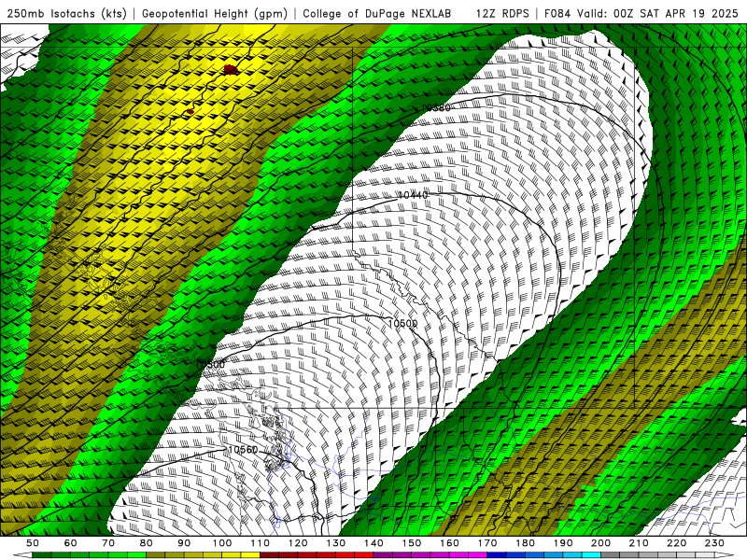Click the "Geopotential Height (gpm)" header label
Viewport: 747px width, 560px height.
point(215,14)
